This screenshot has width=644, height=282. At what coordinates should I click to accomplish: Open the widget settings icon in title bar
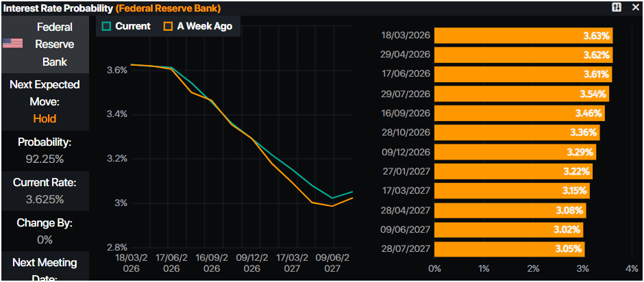point(617,8)
